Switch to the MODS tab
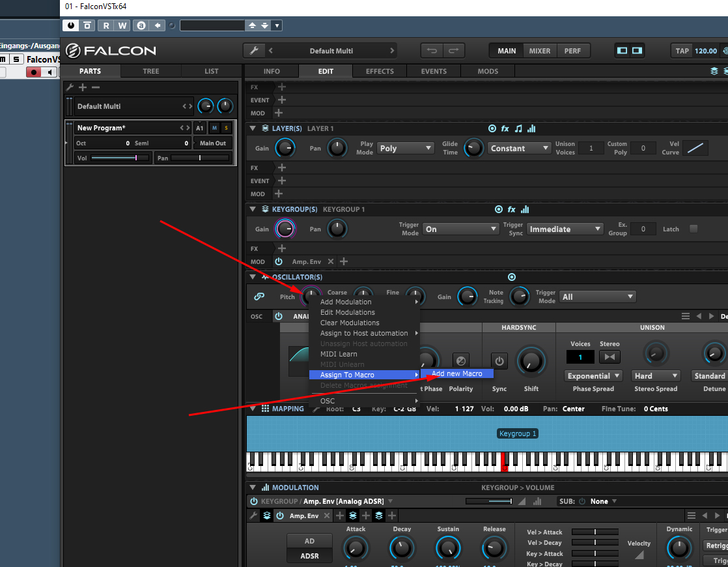The width and height of the screenshot is (728, 567). (488, 71)
